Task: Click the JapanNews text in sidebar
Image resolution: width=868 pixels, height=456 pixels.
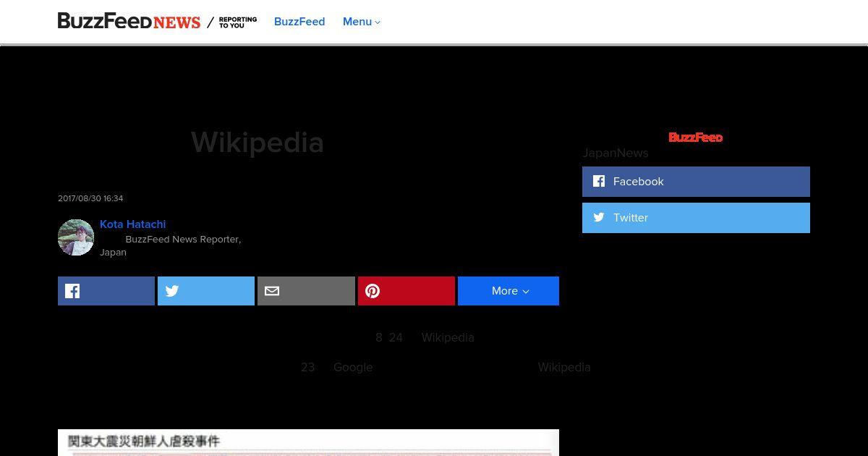Action: click(616, 153)
